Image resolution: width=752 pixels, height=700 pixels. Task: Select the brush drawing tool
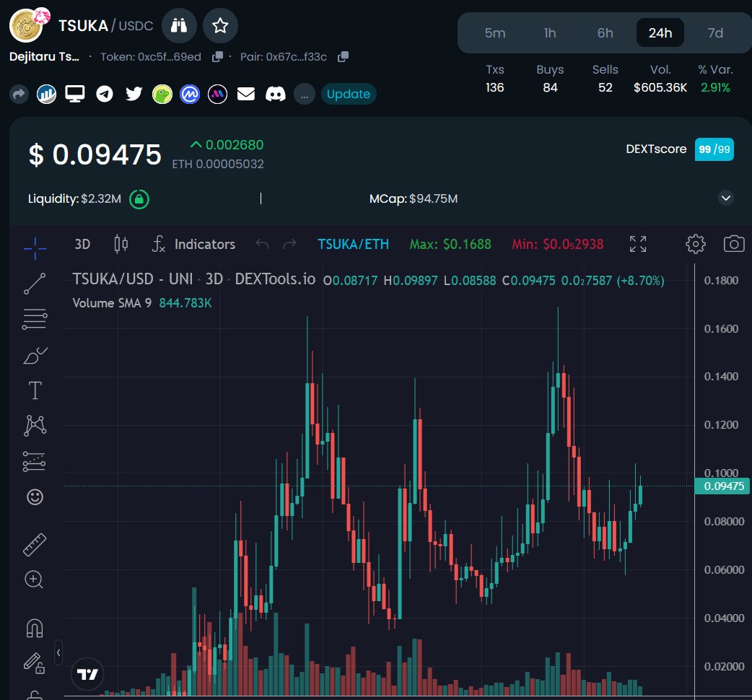[34, 354]
